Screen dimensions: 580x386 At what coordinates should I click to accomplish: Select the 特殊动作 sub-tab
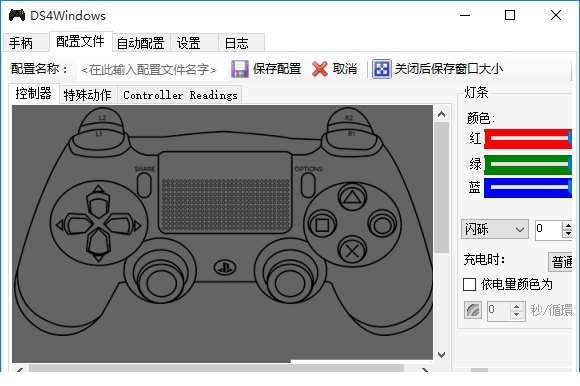(x=88, y=95)
